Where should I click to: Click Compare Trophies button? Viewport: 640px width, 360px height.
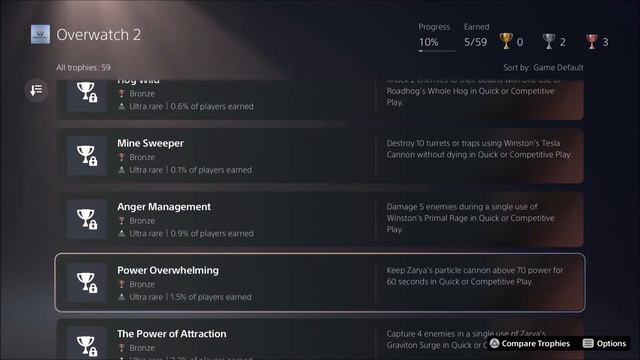point(530,344)
